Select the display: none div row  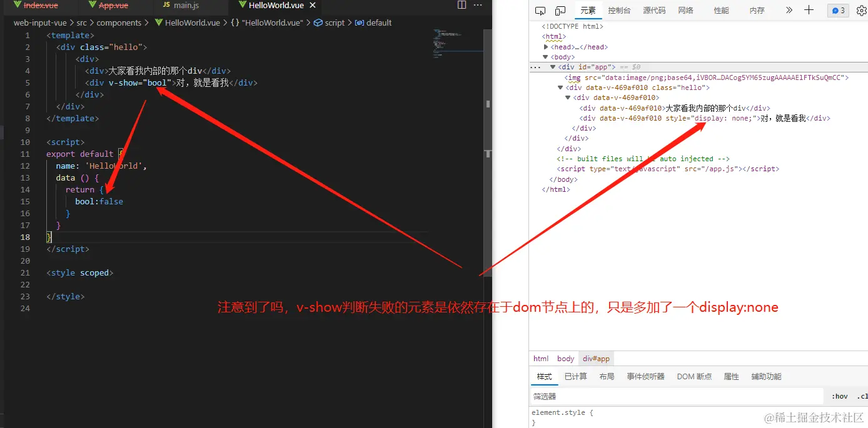pos(705,118)
